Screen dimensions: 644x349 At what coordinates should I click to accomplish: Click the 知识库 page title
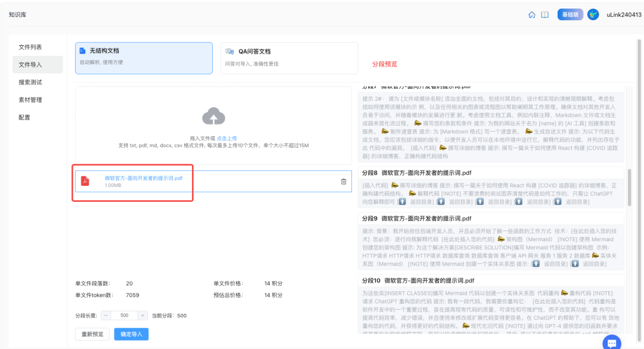tap(18, 15)
